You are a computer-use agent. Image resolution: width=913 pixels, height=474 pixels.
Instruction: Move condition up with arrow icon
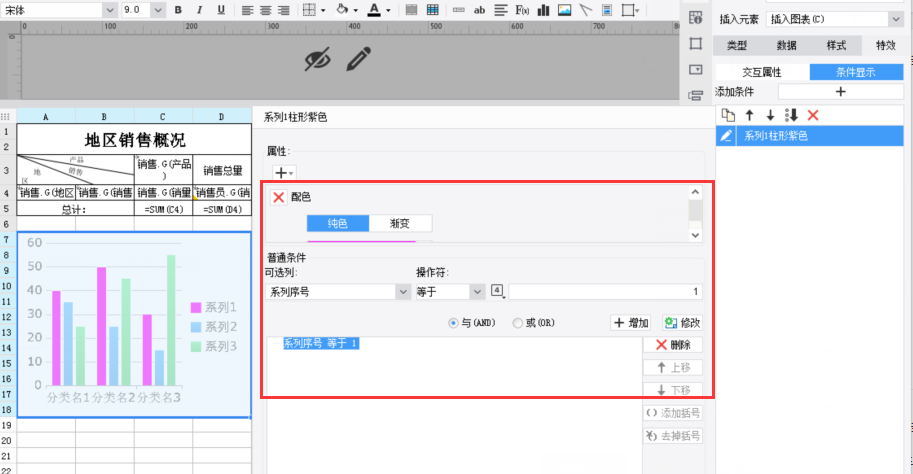pyautogui.click(x=749, y=115)
